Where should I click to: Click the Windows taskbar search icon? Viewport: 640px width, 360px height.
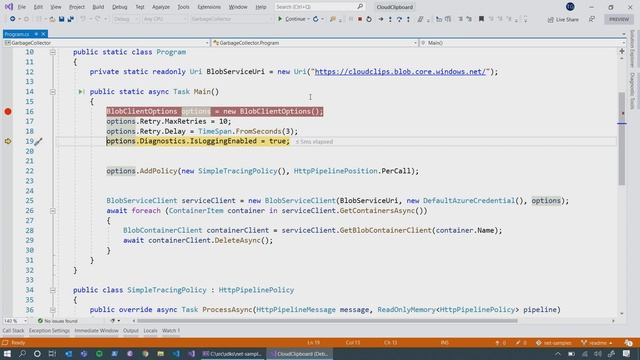pyautogui.click(x=22, y=354)
